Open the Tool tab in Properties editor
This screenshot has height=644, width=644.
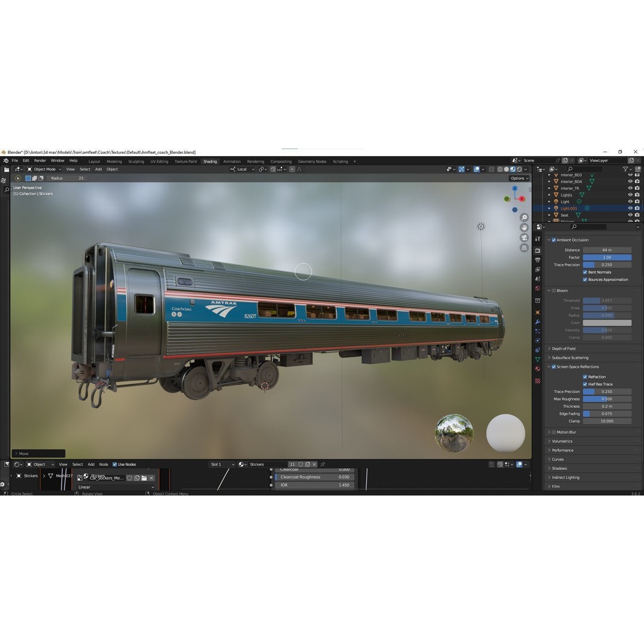(x=538, y=239)
